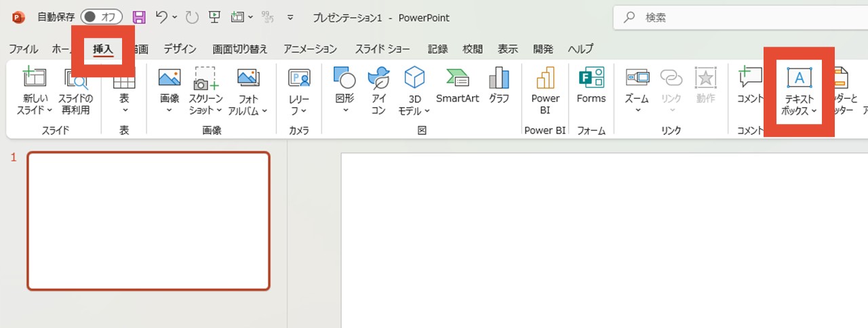
Task: Click the Undo arrow icon
Action: pos(161,17)
